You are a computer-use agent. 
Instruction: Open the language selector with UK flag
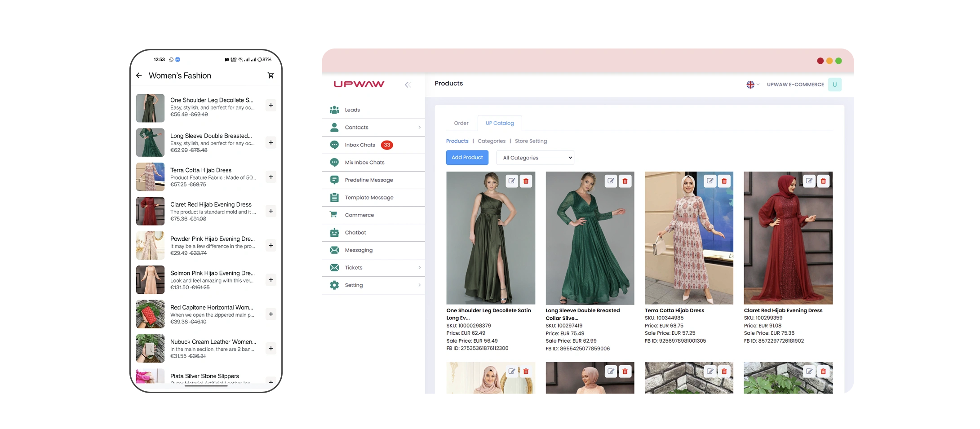[752, 84]
